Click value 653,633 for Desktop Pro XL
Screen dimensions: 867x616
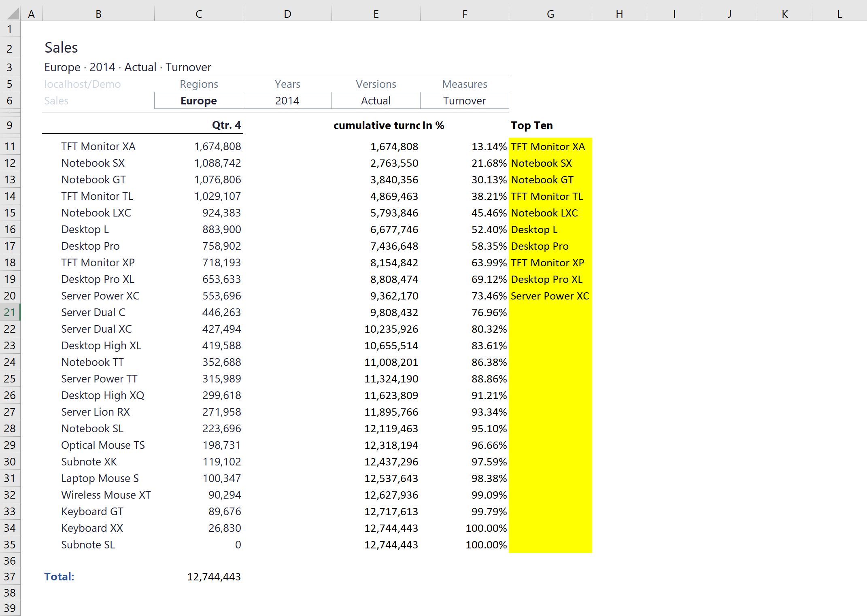[222, 279]
